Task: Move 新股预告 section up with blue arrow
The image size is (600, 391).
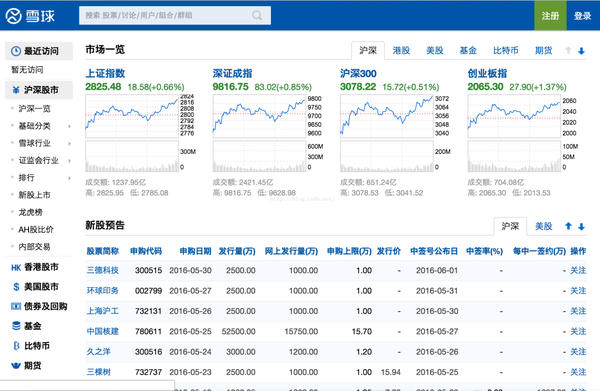Action: [x=568, y=226]
